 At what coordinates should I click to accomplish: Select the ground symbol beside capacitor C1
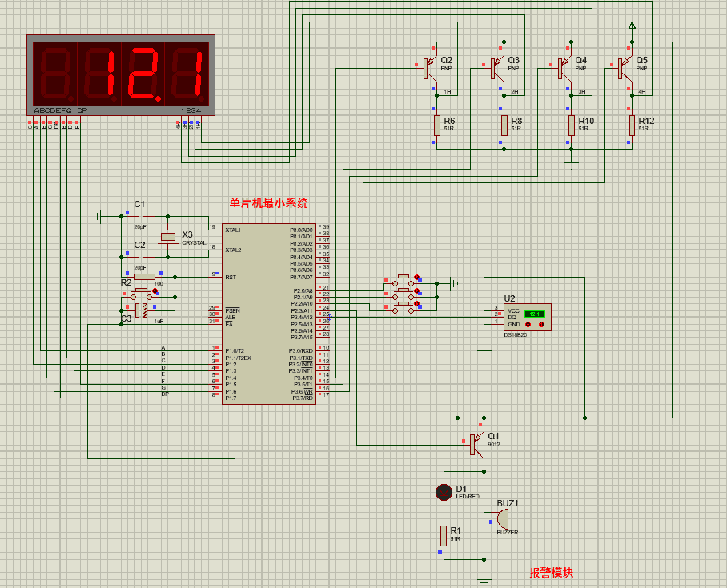[x=98, y=216]
